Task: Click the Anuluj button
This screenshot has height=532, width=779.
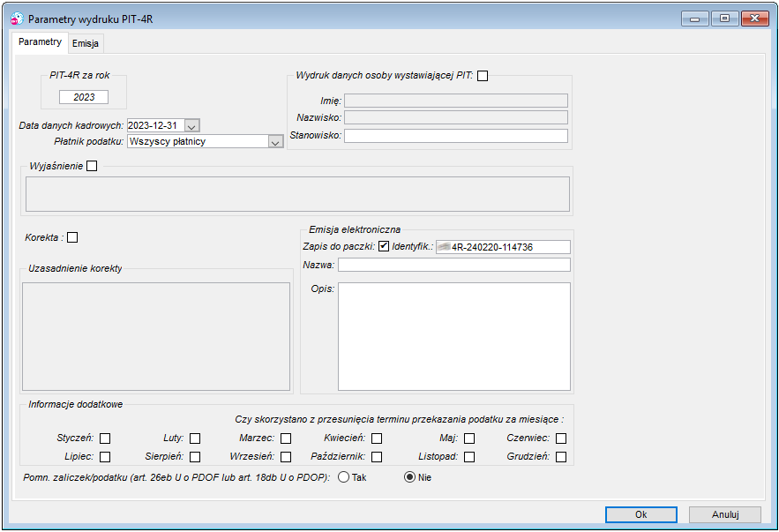Action: (x=725, y=514)
